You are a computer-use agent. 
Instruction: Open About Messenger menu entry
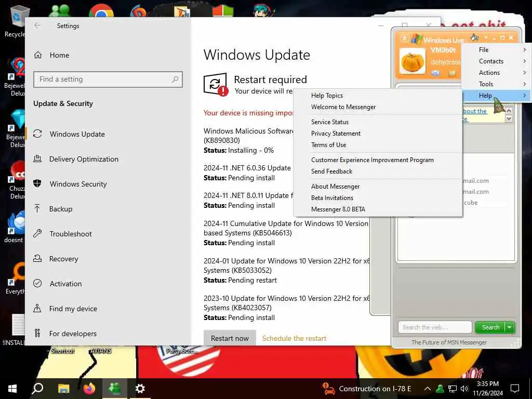click(378, 187)
